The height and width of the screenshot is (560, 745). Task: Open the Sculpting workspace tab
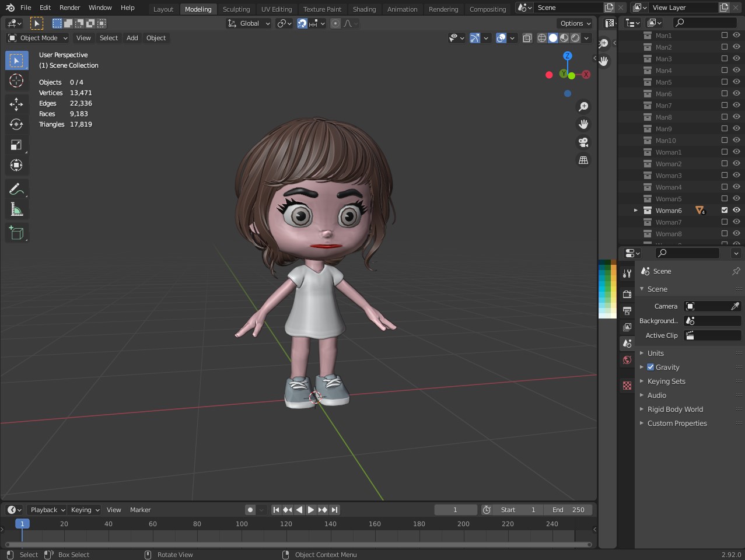236,9
